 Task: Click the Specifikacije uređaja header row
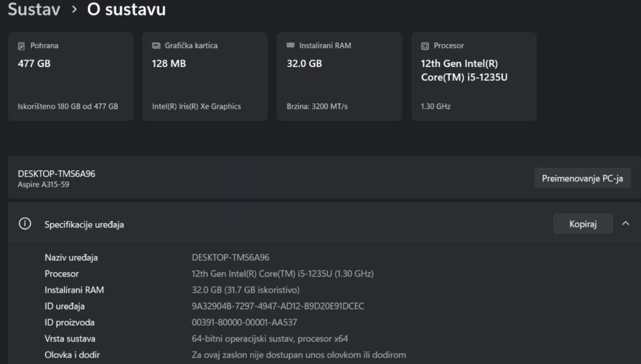click(279, 224)
